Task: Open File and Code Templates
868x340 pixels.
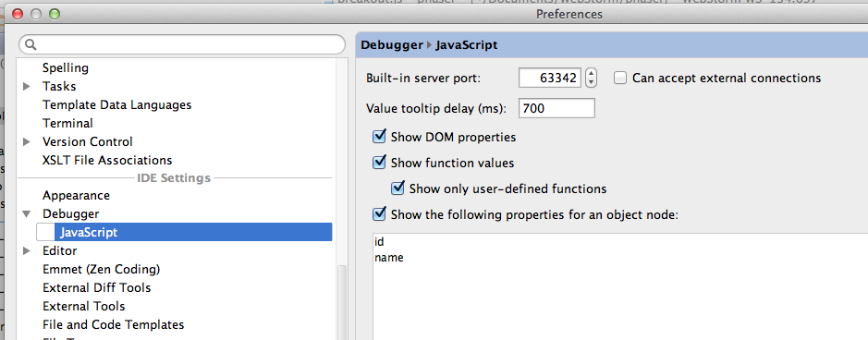Action: click(x=114, y=324)
